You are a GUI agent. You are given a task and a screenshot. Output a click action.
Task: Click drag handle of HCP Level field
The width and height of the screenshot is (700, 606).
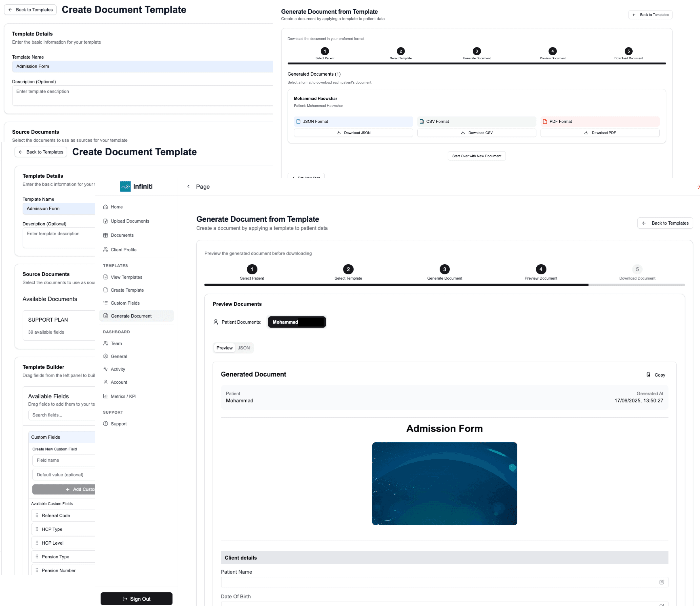coord(37,543)
